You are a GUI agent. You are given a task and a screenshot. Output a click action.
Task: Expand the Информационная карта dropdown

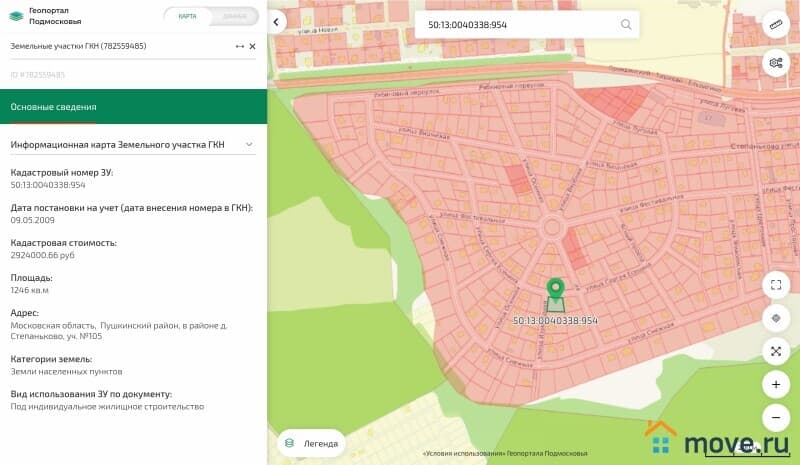(x=249, y=145)
